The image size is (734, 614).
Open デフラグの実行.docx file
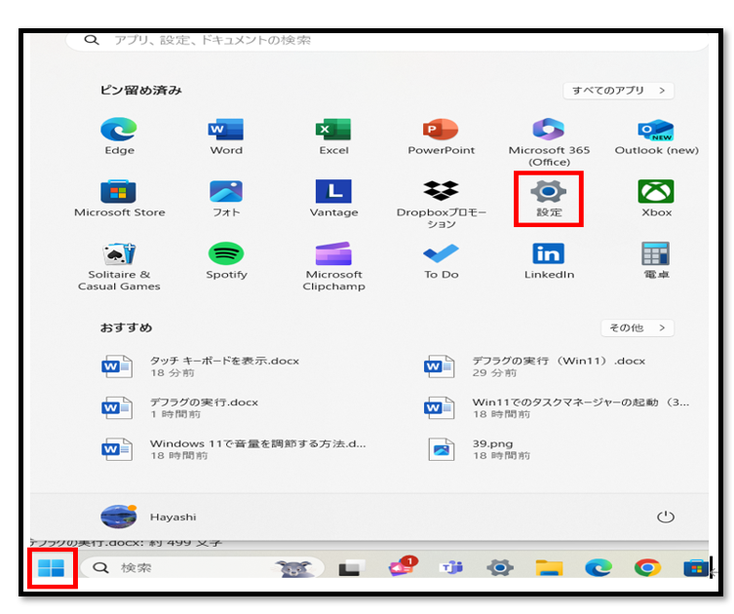(180, 408)
